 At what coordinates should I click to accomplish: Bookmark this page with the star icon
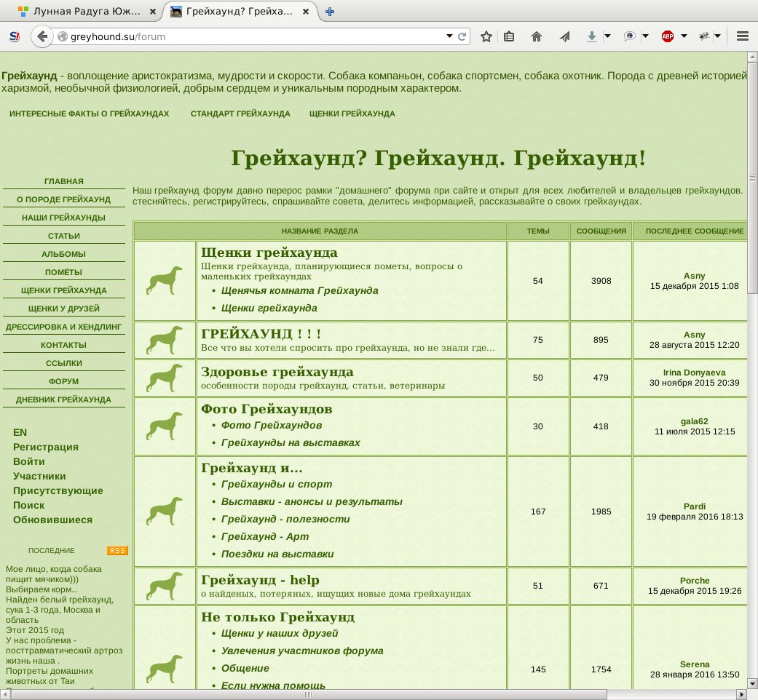[486, 36]
